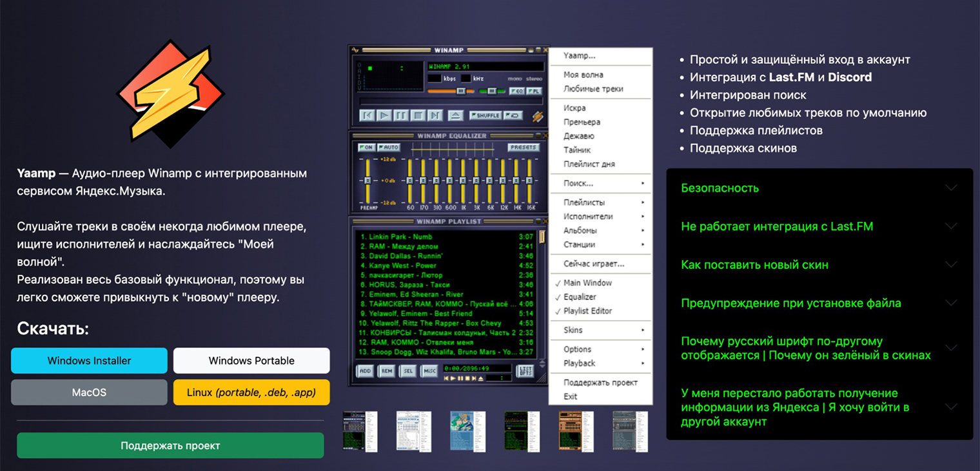Click the Winamp Pause button

[400, 115]
